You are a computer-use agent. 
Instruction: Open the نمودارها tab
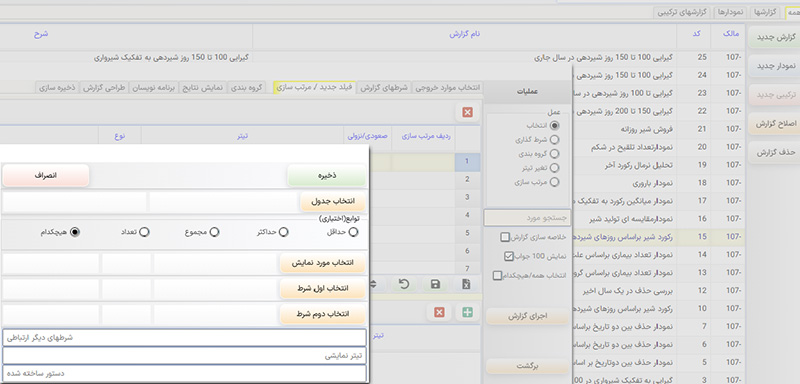pyautogui.click(x=732, y=12)
